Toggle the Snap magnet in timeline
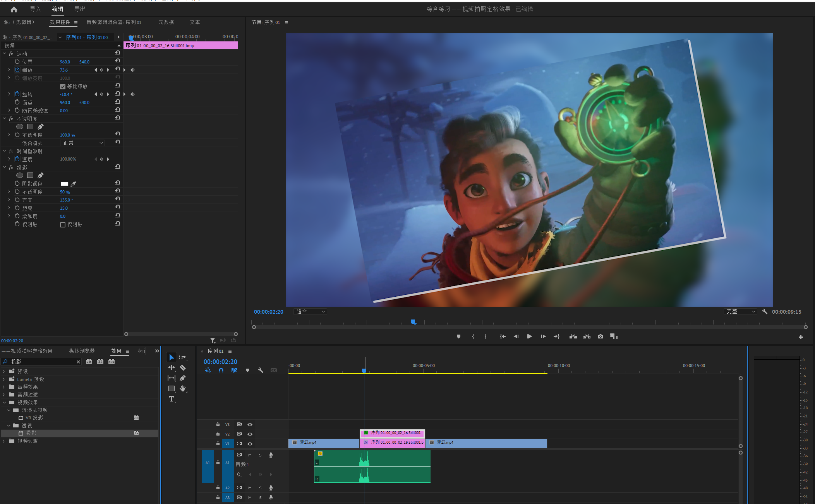 221,370
